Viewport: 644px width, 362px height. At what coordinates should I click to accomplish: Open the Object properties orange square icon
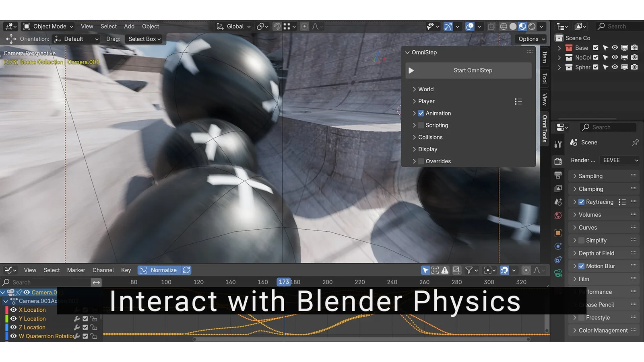point(558,233)
